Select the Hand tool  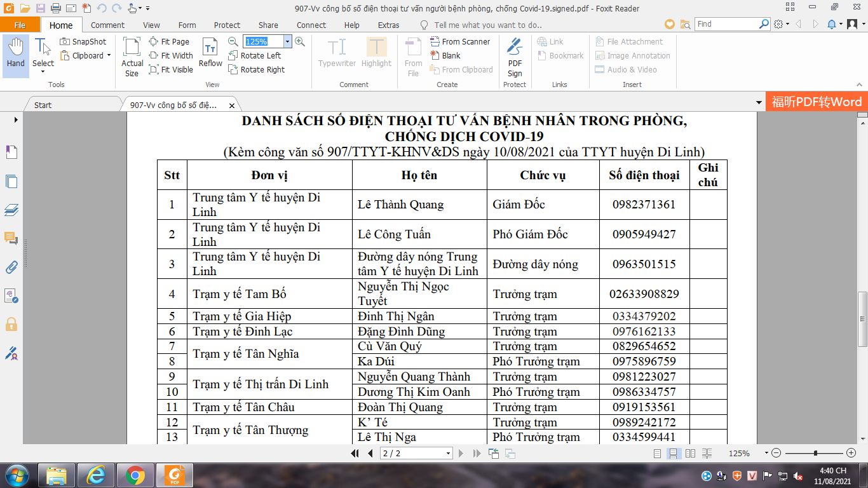coord(15,56)
